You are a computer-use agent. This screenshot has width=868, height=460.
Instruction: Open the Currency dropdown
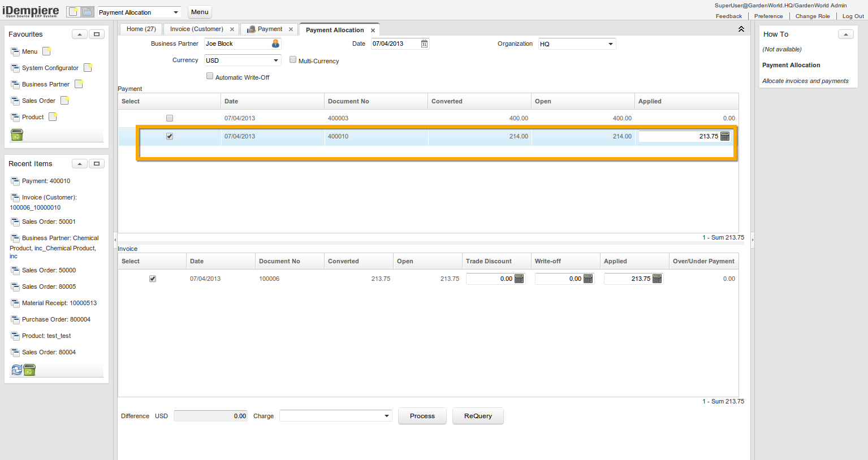pos(276,60)
